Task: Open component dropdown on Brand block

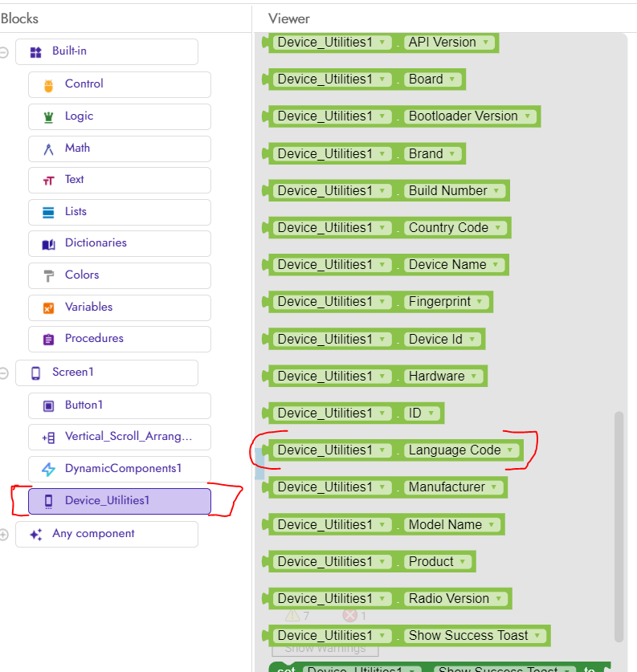Action: coord(383,154)
